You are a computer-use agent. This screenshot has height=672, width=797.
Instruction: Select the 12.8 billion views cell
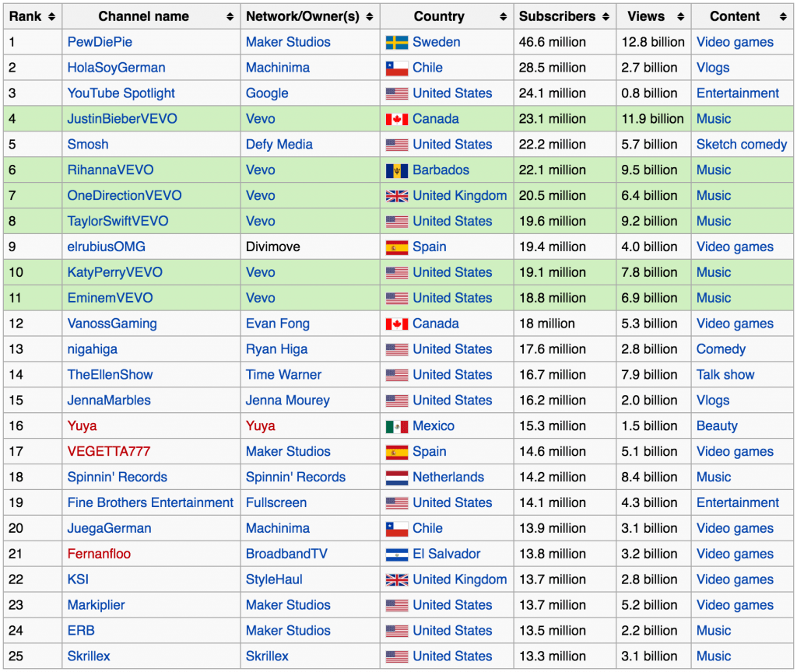[x=653, y=42]
